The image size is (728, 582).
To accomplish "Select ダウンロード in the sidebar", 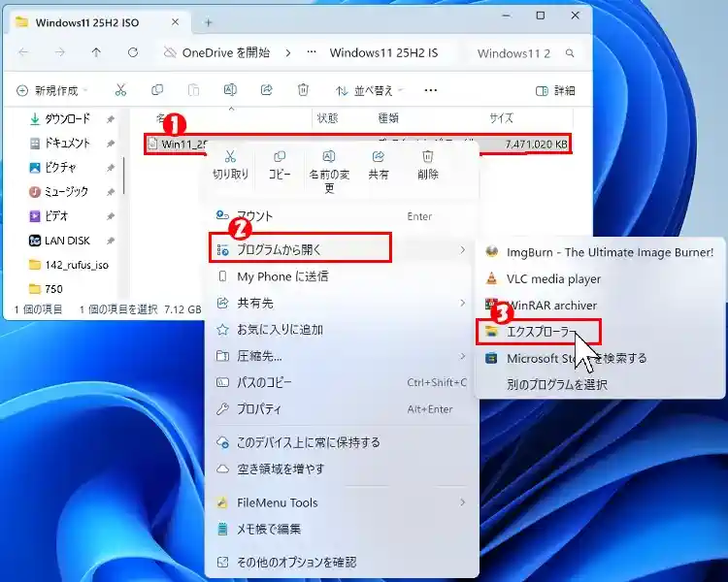I will click(67, 119).
